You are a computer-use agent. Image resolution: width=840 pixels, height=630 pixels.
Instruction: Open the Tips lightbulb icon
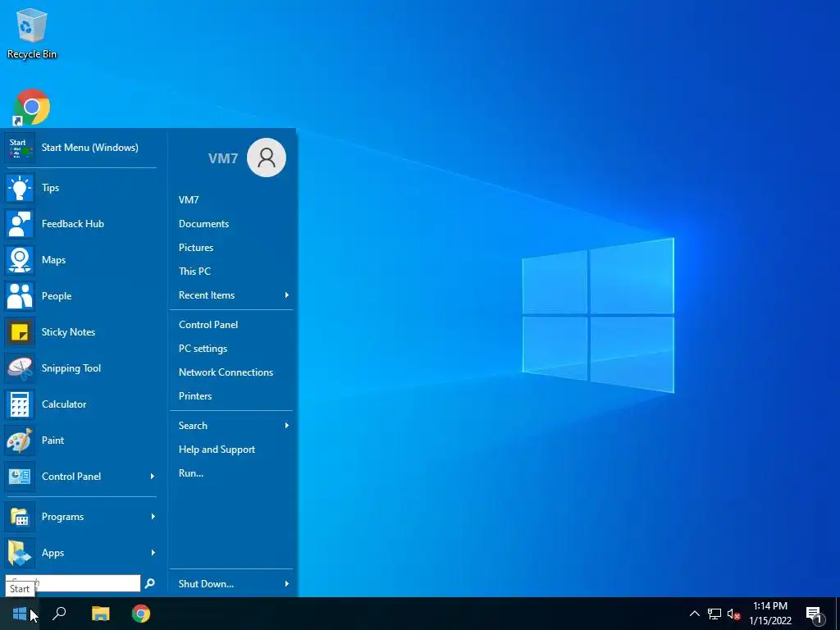coord(20,188)
